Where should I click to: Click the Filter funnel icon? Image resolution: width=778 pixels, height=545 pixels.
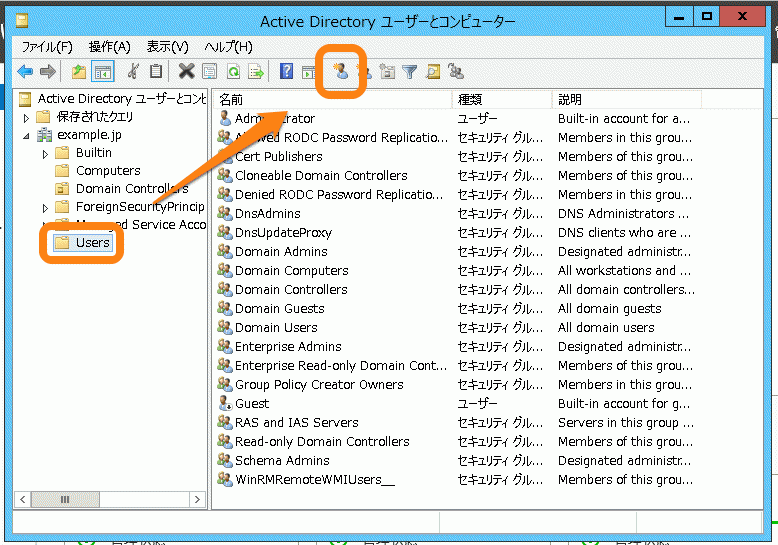(409, 72)
